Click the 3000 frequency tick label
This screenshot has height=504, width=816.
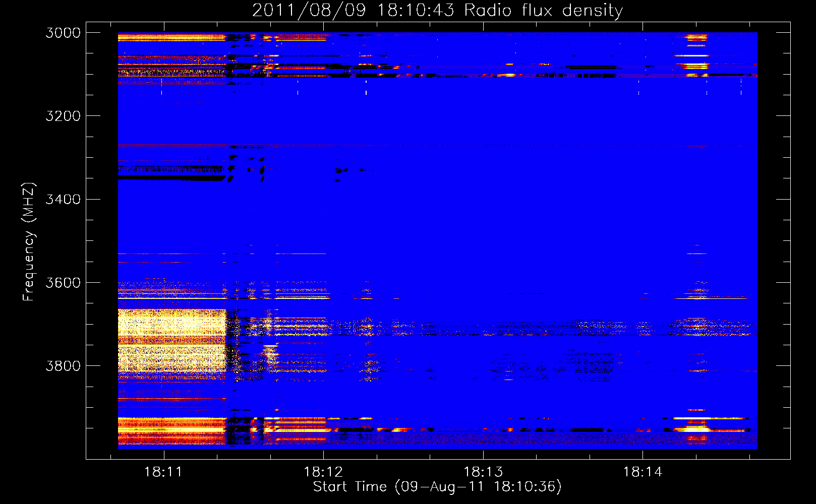pyautogui.click(x=63, y=33)
